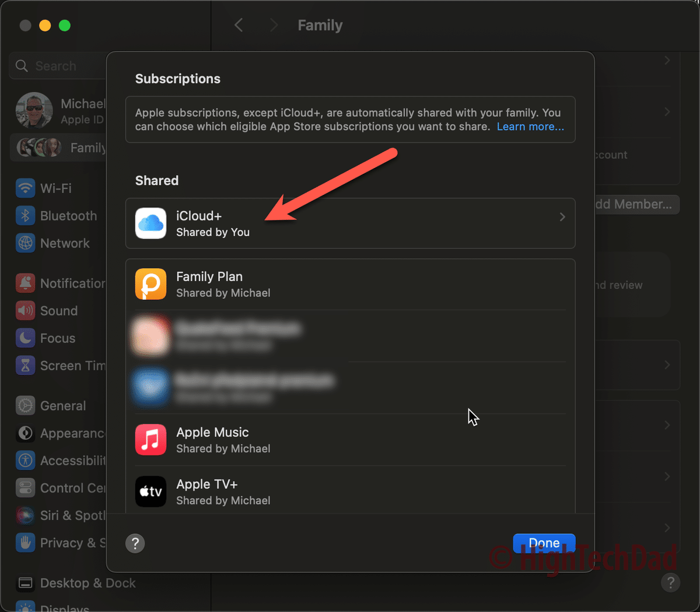Click the help question mark button
The width and height of the screenshot is (700, 612).
pos(135,543)
